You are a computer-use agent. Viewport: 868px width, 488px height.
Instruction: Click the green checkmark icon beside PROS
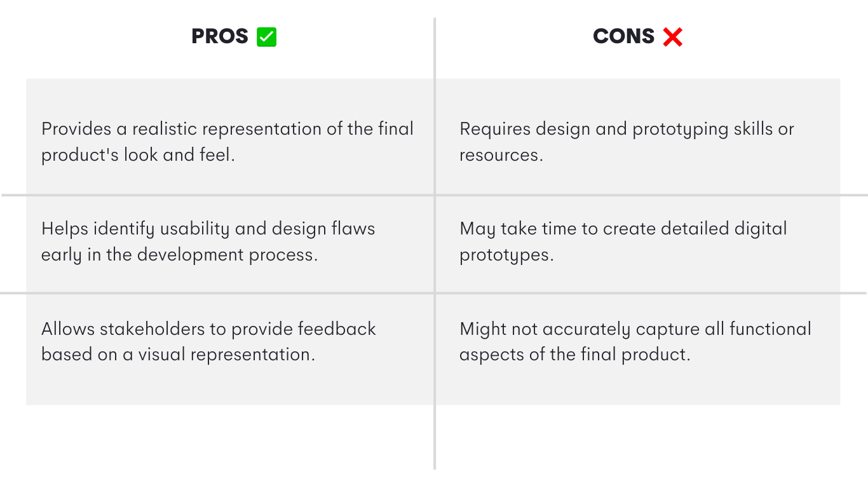(266, 37)
